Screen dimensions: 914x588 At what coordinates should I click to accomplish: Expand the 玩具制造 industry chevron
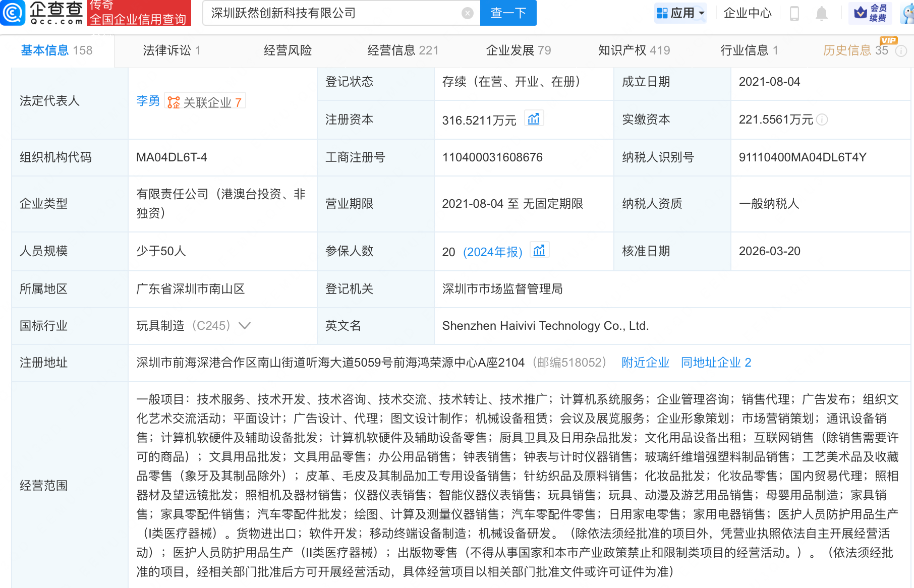coord(245,326)
